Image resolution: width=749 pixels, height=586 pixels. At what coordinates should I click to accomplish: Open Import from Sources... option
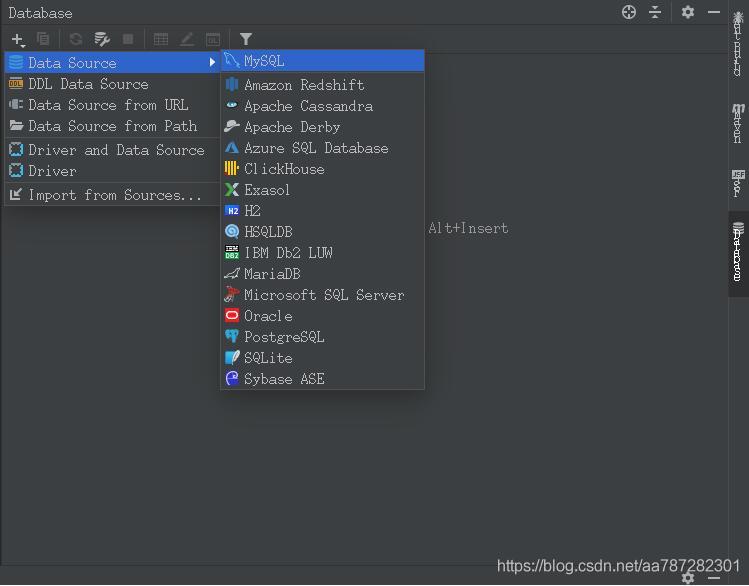pos(114,195)
